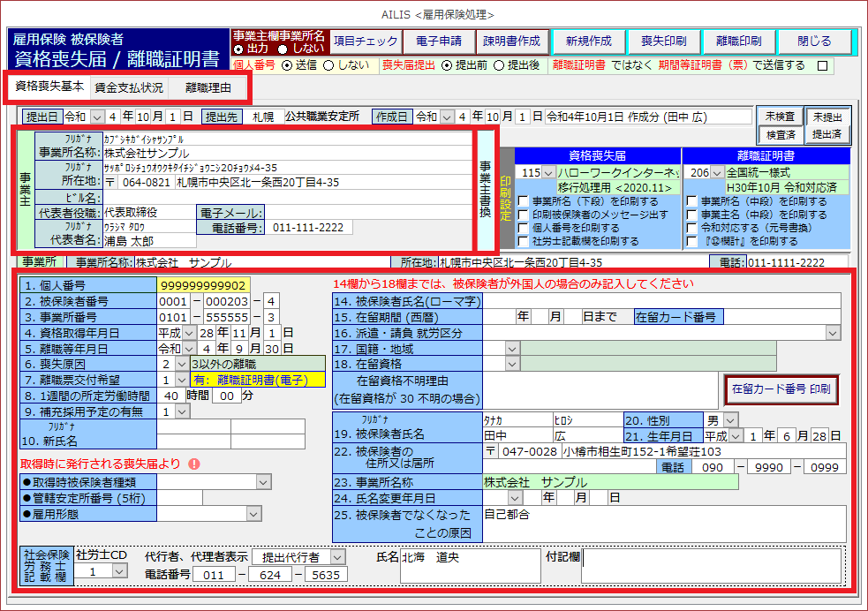Select 提出後 radio for 喪失届提出
Screen dimensions: 868x611
tap(498, 64)
